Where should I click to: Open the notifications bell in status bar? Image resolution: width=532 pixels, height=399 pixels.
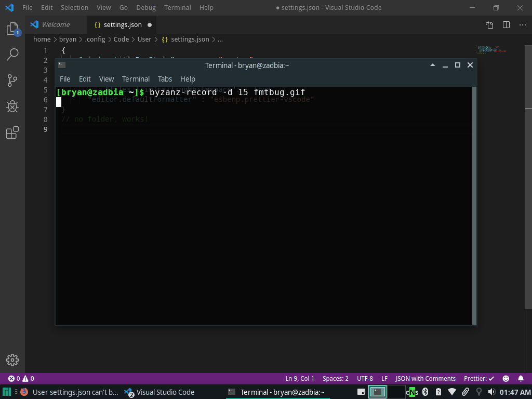(x=521, y=378)
